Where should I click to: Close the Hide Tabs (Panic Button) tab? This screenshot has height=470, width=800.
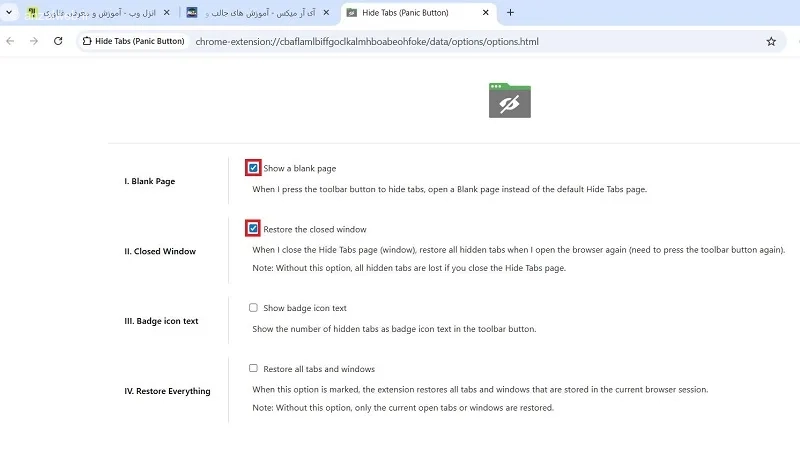[x=486, y=12]
